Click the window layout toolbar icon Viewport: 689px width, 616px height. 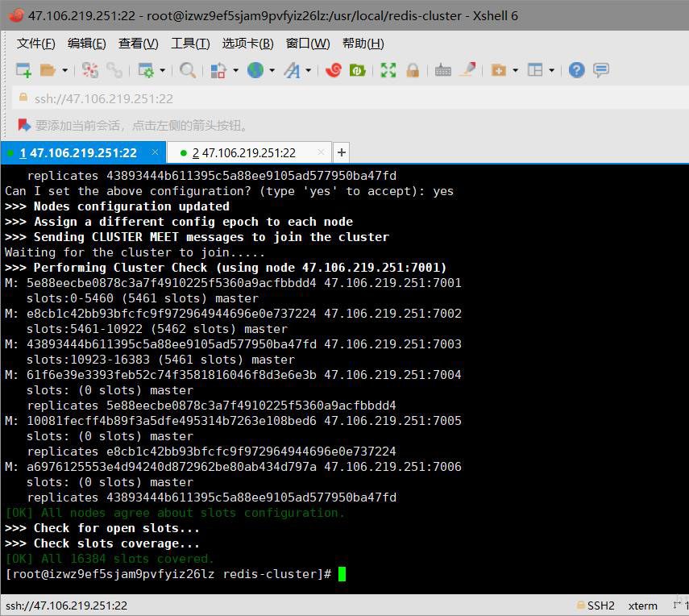coord(535,70)
